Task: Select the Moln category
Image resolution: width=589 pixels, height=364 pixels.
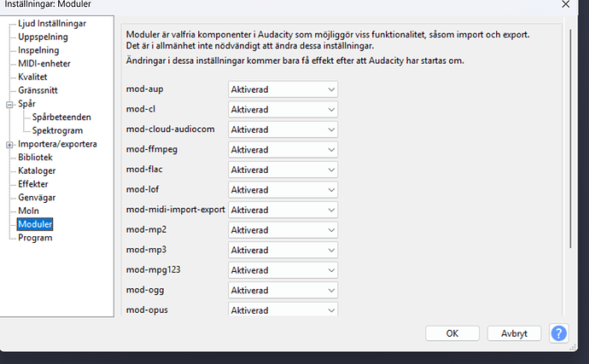Action: click(28, 211)
